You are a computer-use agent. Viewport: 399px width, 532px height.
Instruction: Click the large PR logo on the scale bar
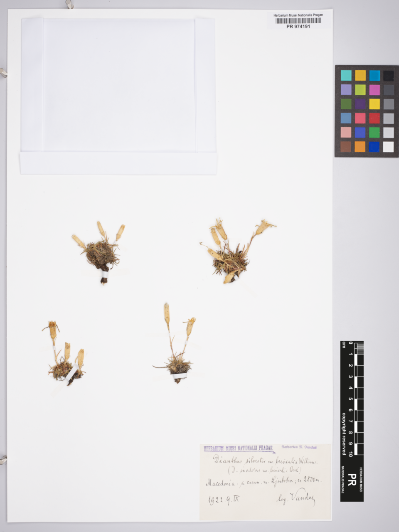(352, 478)
